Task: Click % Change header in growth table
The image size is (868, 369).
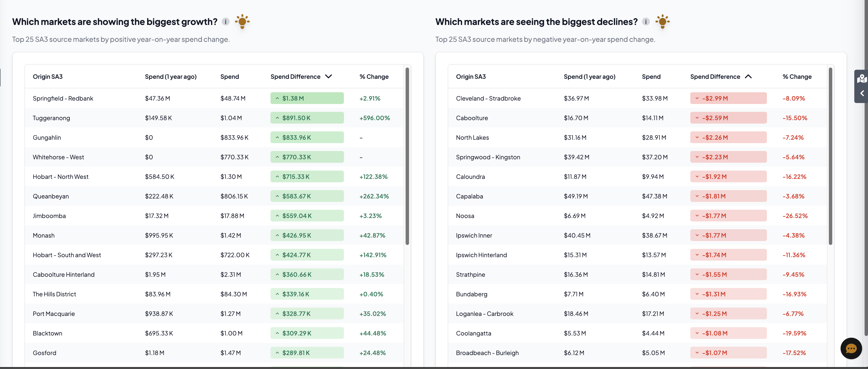Action: [374, 77]
